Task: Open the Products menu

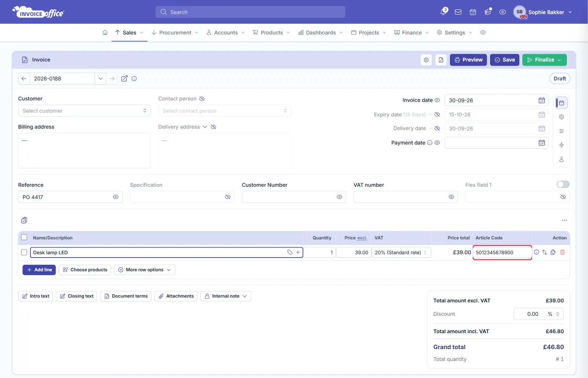Action: pyautogui.click(x=272, y=33)
